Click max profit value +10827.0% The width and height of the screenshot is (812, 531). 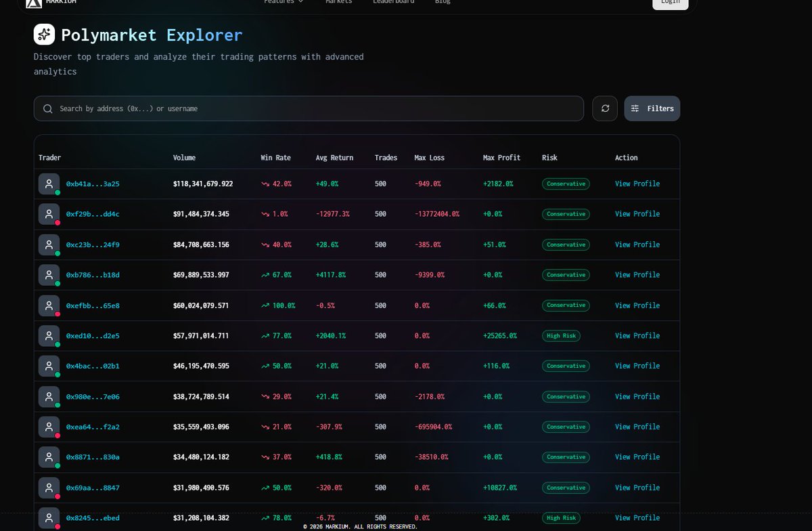point(500,488)
